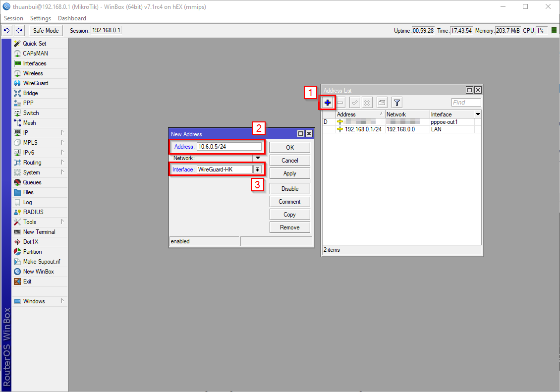Click OK in the New Address dialog
The height and width of the screenshot is (392, 560).
tap(290, 147)
